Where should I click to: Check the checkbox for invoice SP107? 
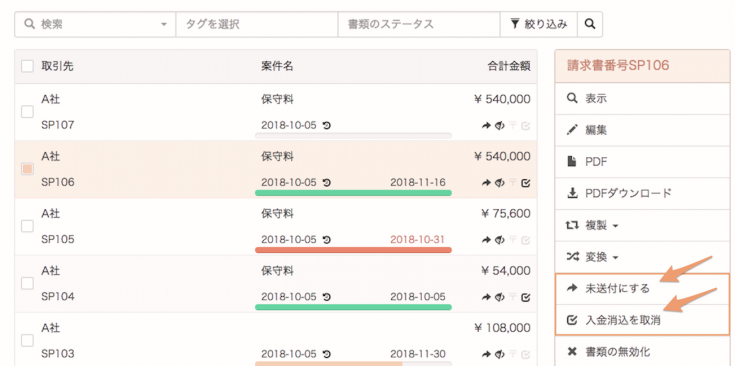[27, 112]
